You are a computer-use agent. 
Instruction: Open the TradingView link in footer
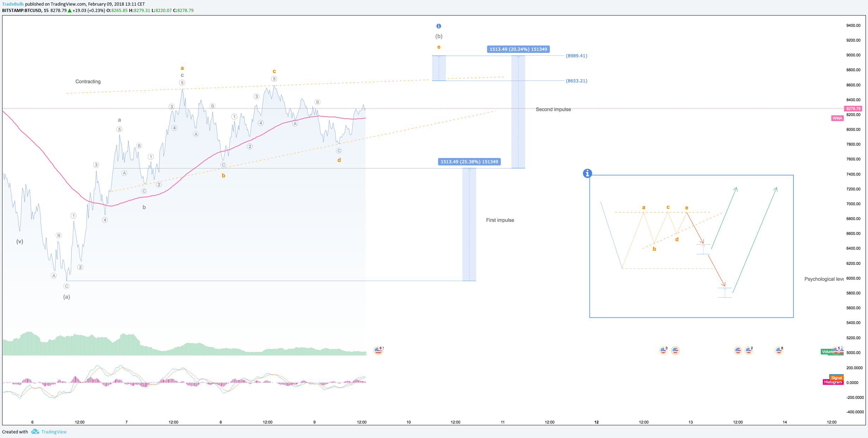click(x=54, y=432)
